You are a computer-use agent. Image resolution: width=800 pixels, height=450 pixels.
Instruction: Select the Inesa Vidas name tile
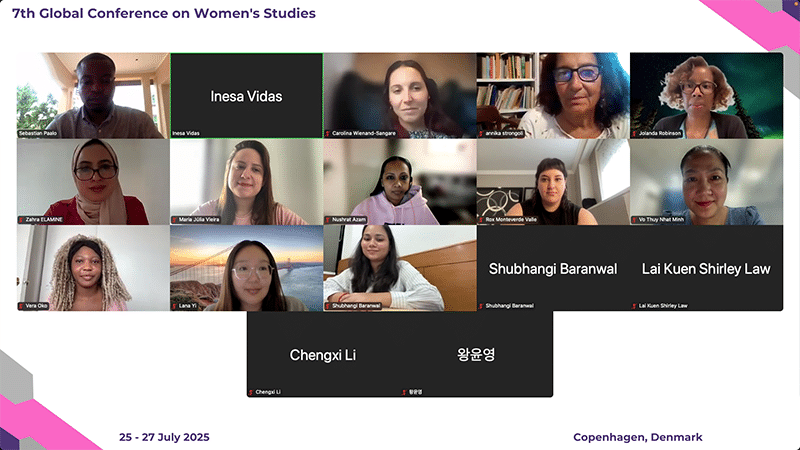pos(246,95)
